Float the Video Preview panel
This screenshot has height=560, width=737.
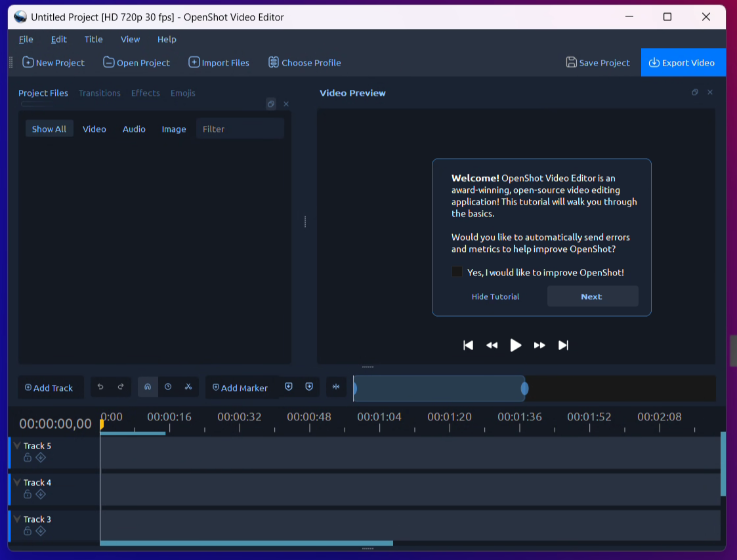click(x=695, y=92)
